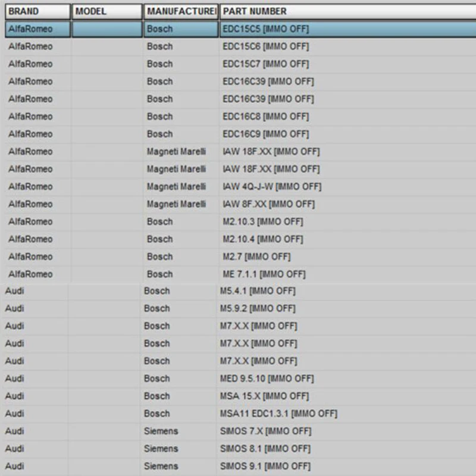Select SIMOS 7.X [IMMO OFF] part number

pyautogui.click(x=265, y=431)
